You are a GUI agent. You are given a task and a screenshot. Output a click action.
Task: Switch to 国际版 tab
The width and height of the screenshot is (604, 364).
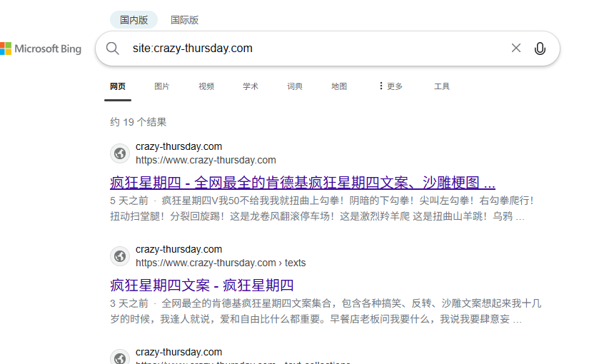coord(184,20)
